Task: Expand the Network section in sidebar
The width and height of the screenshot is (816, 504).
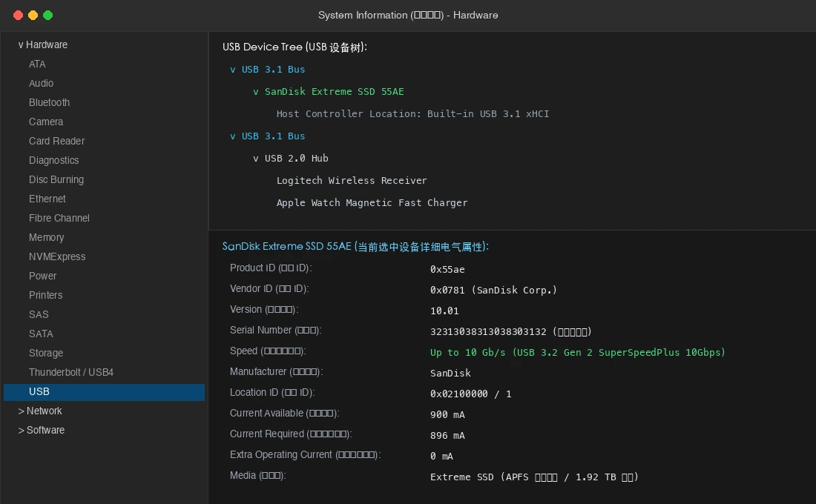Action: coord(21,411)
